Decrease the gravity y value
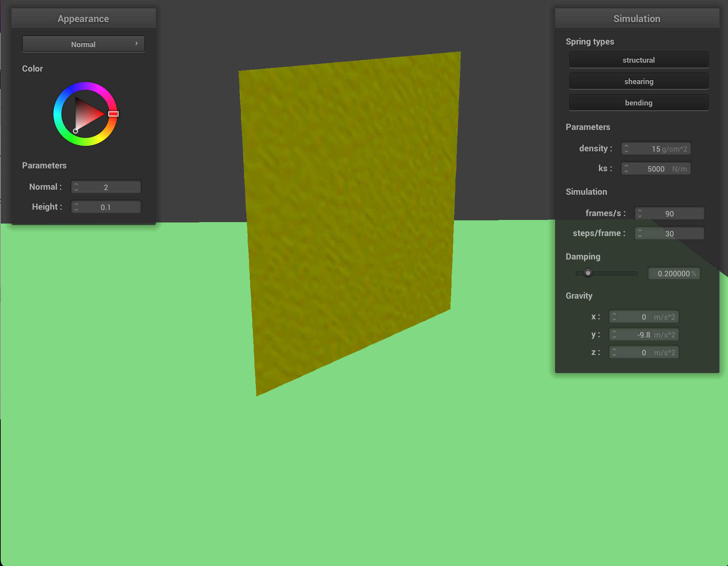The image size is (728, 566). 614,337
